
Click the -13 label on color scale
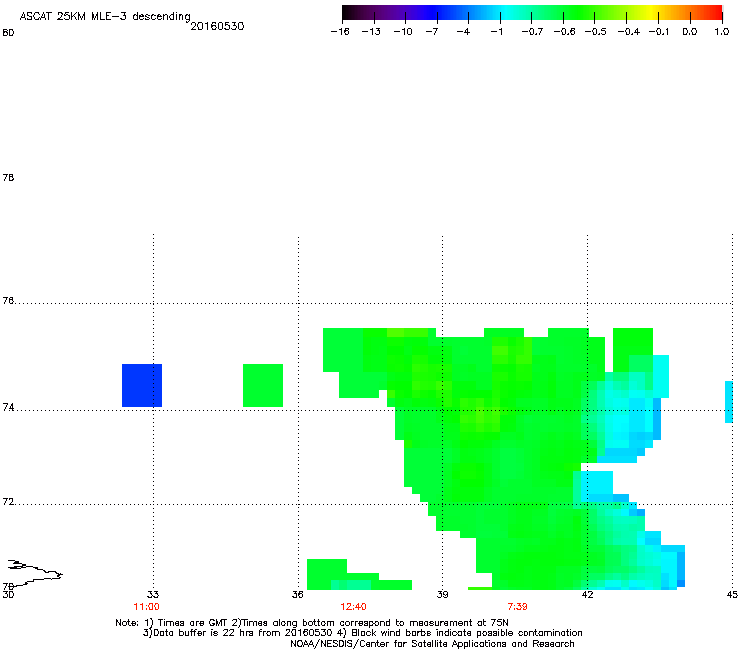click(371, 32)
